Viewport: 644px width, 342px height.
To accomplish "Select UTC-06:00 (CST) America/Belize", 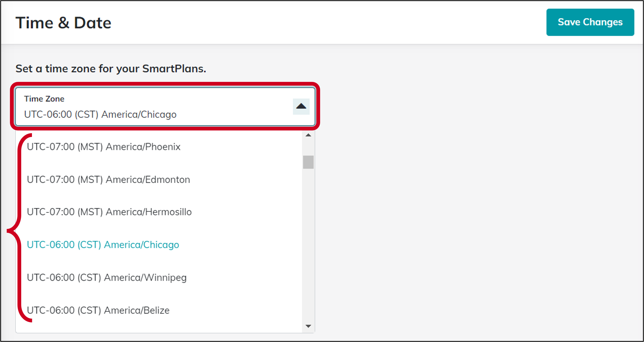I will pyautogui.click(x=98, y=310).
